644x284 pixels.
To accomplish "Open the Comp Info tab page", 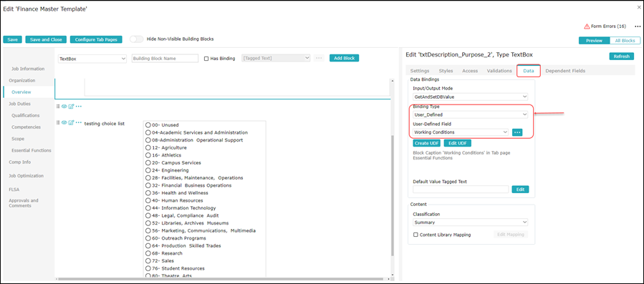I will (20, 162).
